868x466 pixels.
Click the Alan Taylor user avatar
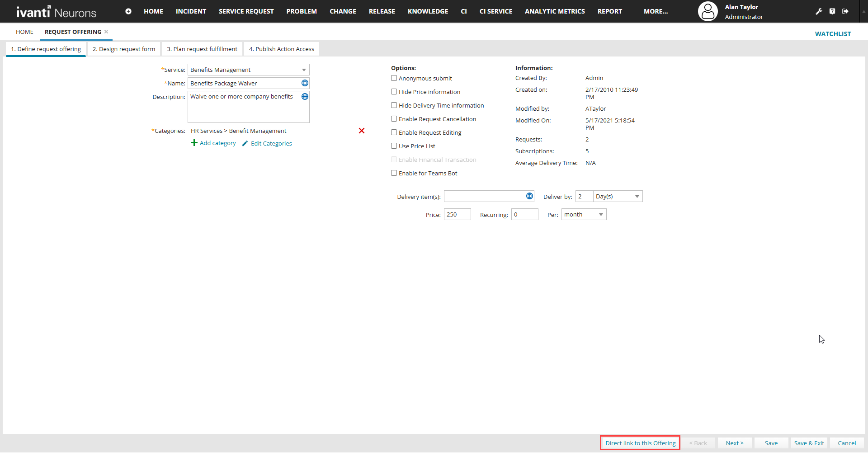708,11
